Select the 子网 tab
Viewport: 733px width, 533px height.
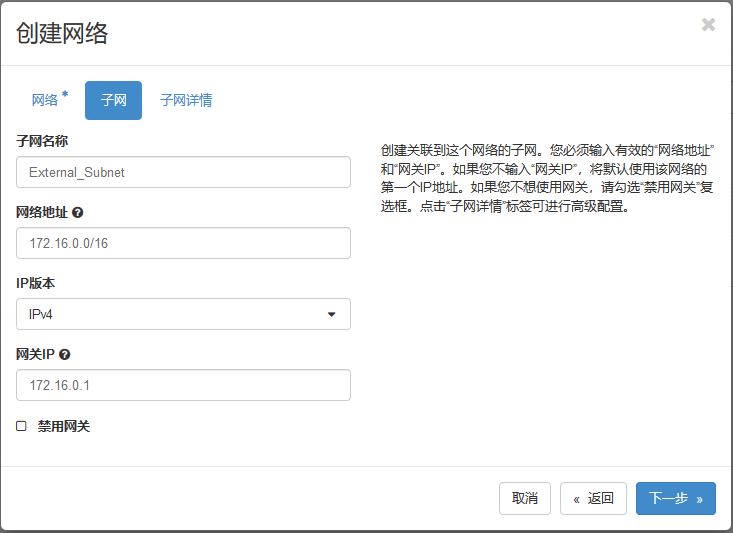(x=113, y=100)
